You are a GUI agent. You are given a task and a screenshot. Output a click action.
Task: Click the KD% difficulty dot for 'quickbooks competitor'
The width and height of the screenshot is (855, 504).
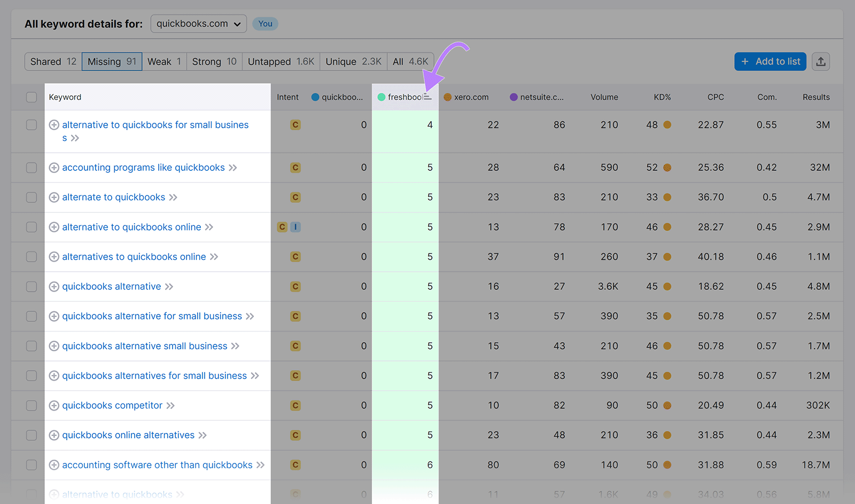tap(667, 405)
